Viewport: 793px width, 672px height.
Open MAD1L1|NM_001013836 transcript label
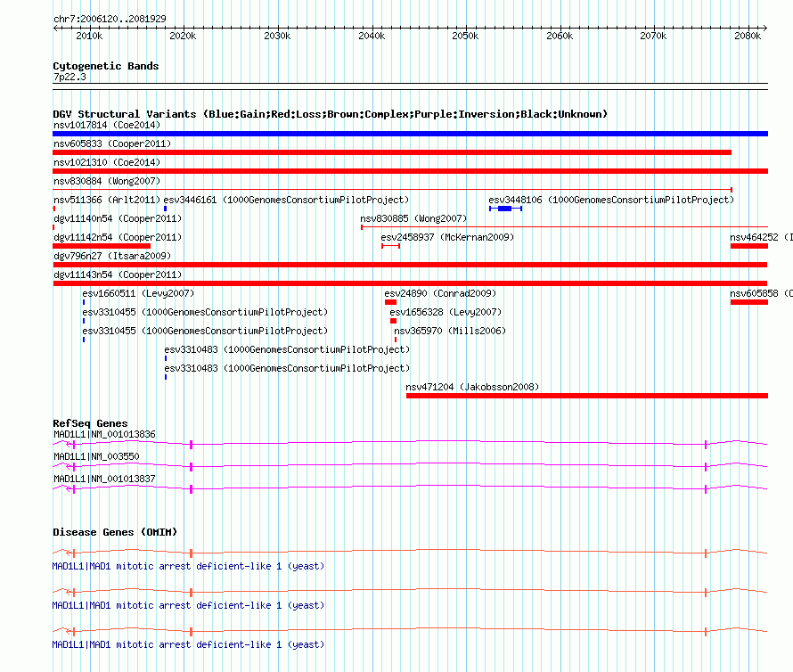pos(104,434)
